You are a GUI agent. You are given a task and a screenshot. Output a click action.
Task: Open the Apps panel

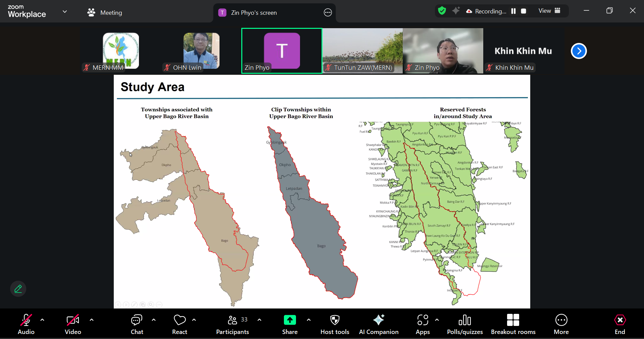423,324
